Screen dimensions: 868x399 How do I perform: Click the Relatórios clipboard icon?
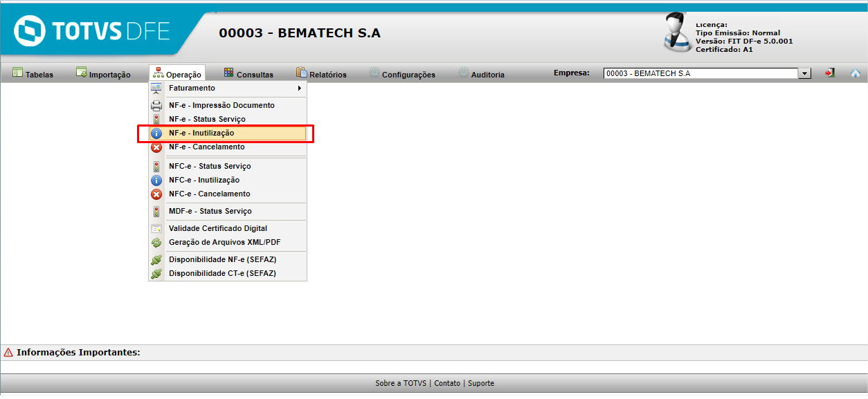tap(302, 73)
